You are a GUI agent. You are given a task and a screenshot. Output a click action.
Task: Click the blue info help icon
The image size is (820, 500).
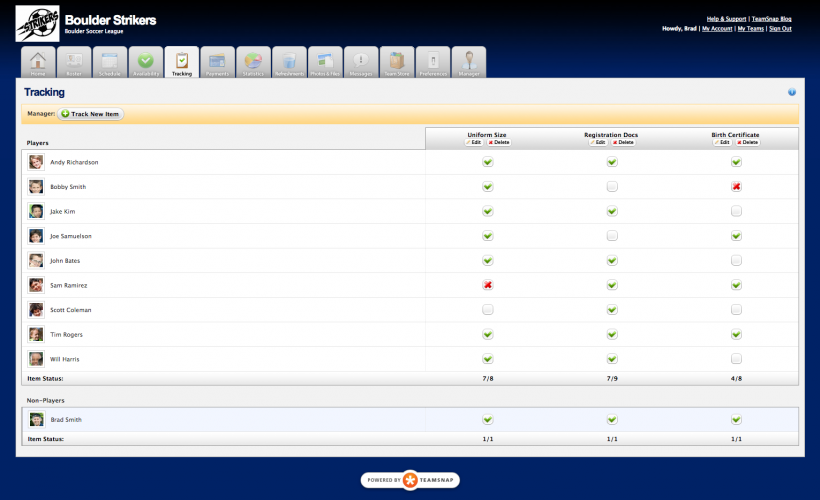coord(792,92)
